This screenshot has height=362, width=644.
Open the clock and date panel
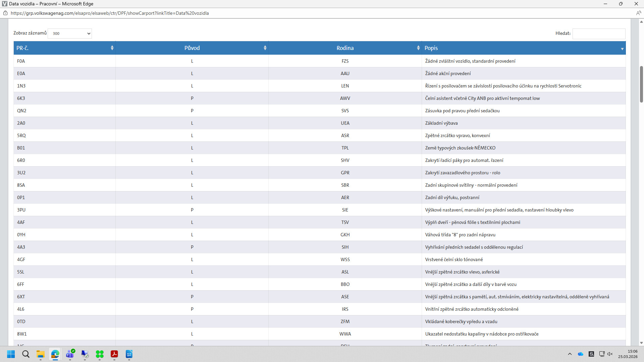point(628,354)
